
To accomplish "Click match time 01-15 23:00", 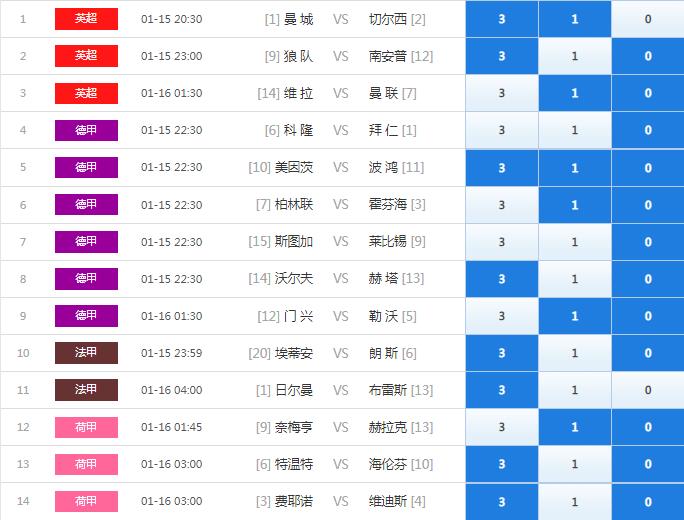I will tap(172, 56).
